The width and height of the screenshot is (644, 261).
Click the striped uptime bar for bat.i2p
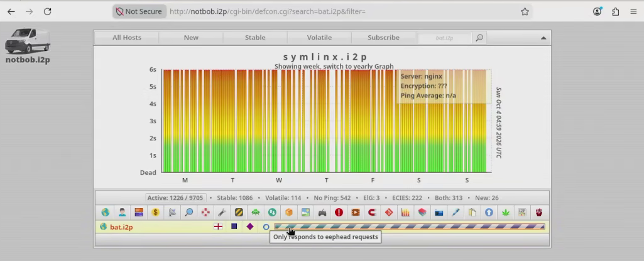[410, 226]
